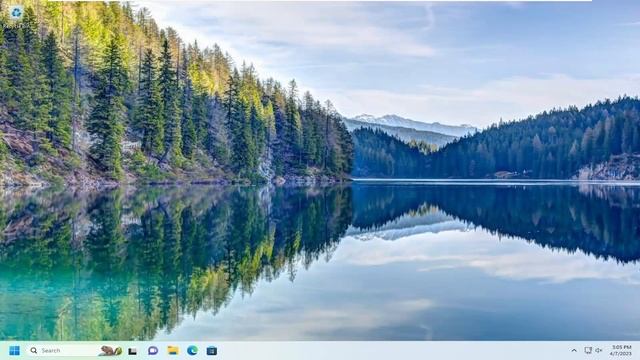The width and height of the screenshot is (640, 360).
Task: Click the beaver search highlight image
Action: (x=111, y=351)
